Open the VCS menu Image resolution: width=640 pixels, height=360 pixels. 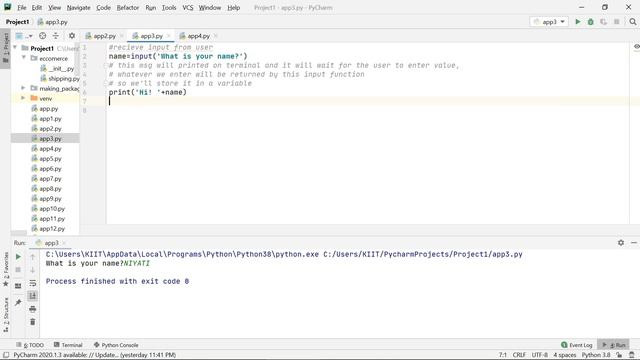188,7
